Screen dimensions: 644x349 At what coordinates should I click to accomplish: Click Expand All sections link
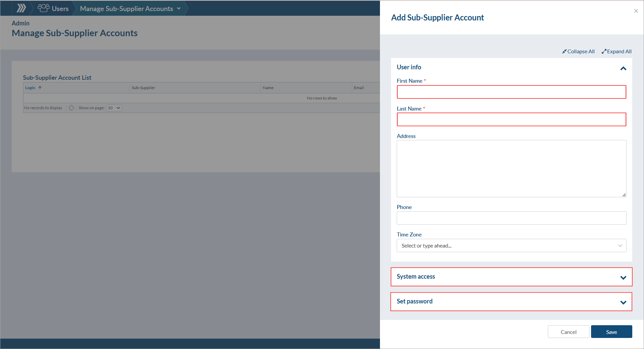617,51
